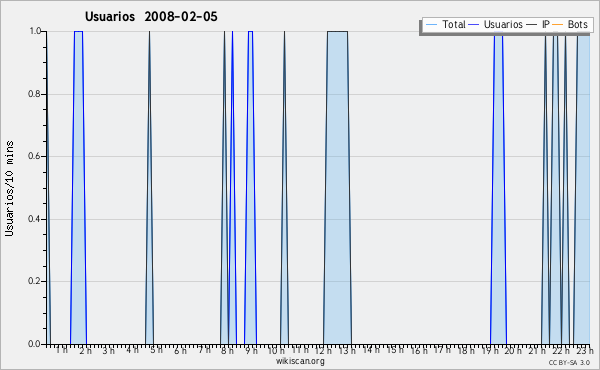This screenshot has width=600, height=370.
Task: Click the 15 h x-axis label
Action: [395, 350]
